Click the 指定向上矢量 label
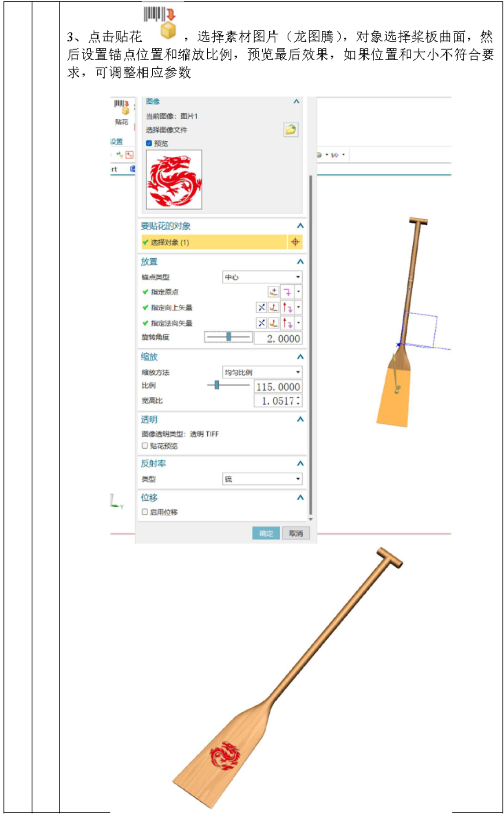 click(x=172, y=308)
